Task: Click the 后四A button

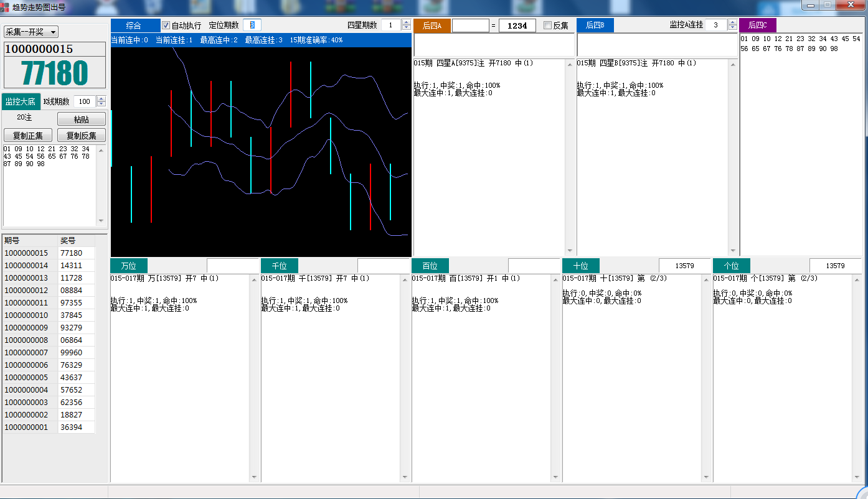Action: point(432,26)
